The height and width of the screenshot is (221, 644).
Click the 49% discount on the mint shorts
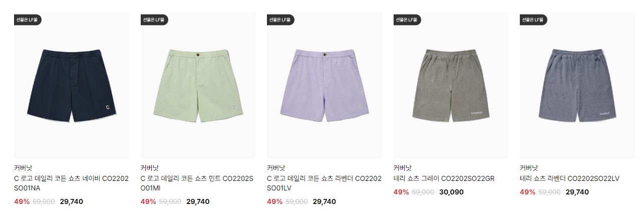(148, 201)
